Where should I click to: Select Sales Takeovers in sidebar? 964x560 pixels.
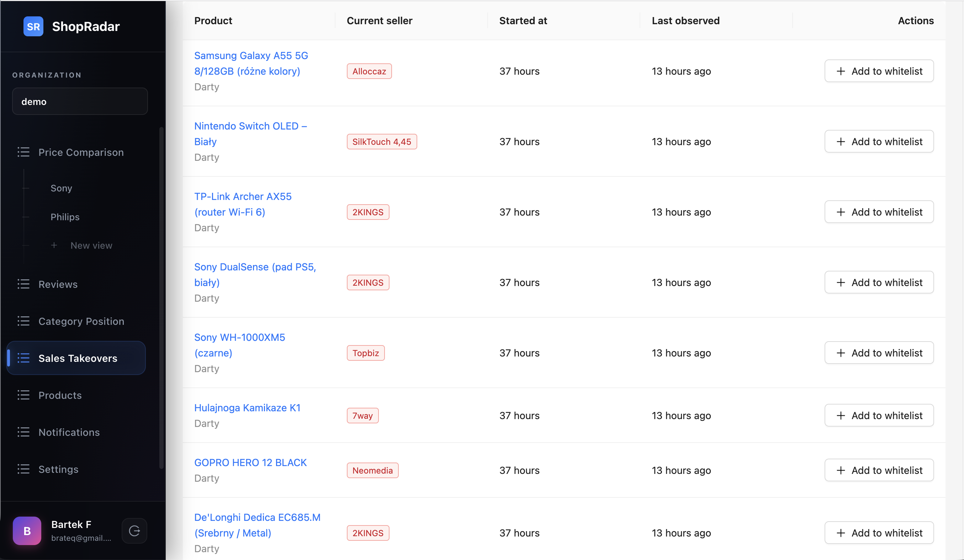pyautogui.click(x=78, y=358)
